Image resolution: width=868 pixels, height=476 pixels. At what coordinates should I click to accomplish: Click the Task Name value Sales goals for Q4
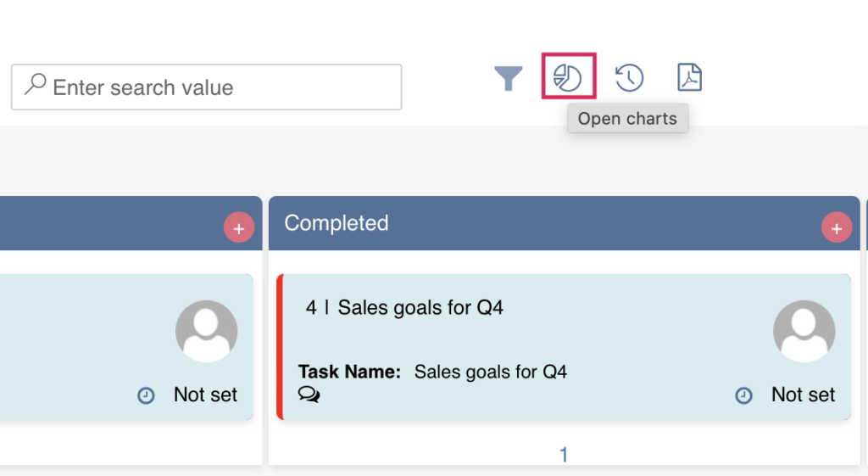pos(491,372)
